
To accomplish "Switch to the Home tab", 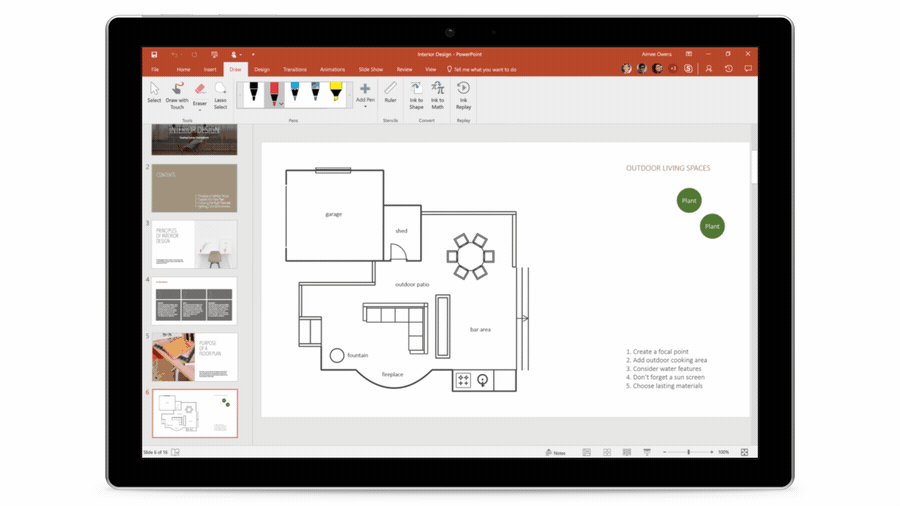I will pyautogui.click(x=183, y=69).
